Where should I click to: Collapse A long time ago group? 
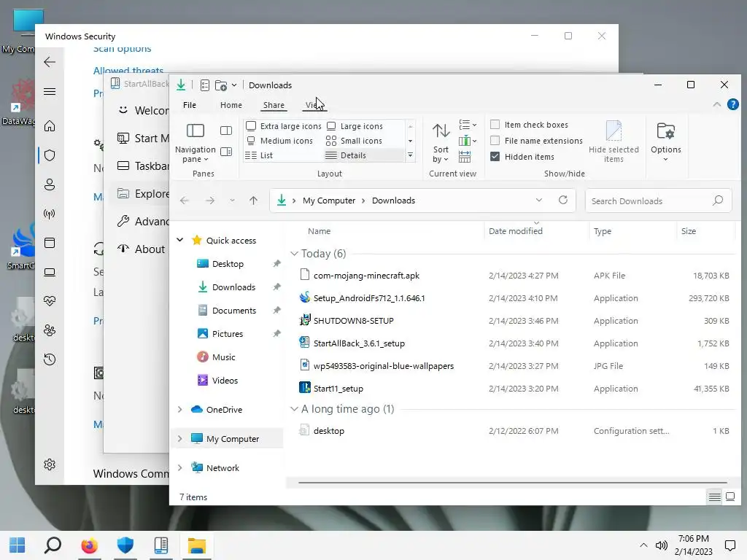click(x=295, y=408)
